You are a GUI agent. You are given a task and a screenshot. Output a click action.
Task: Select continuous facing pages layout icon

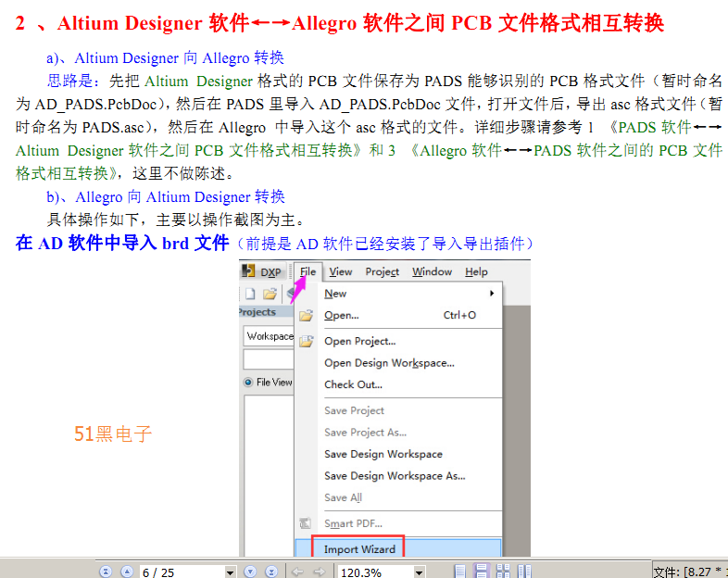click(503, 572)
